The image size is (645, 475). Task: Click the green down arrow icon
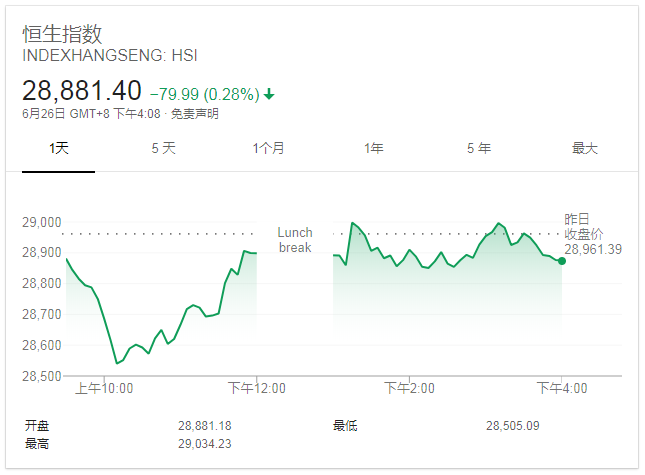(269, 94)
